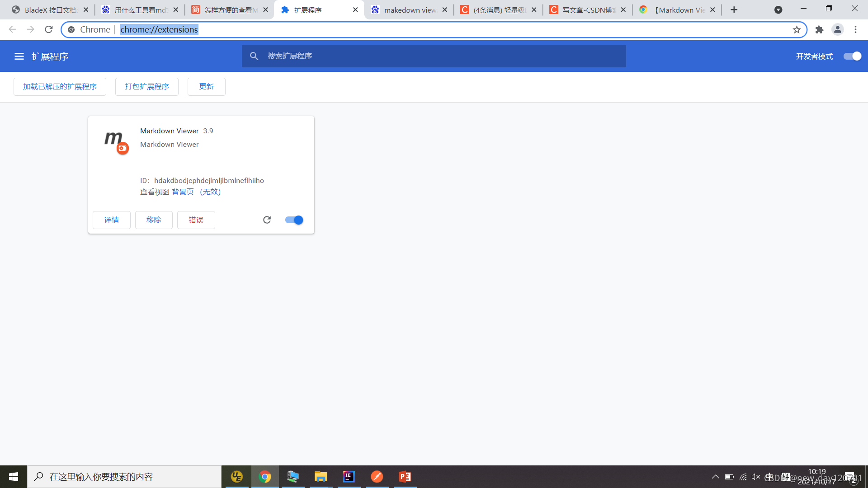Open the PowerPoint taskbar icon

pyautogui.click(x=405, y=477)
